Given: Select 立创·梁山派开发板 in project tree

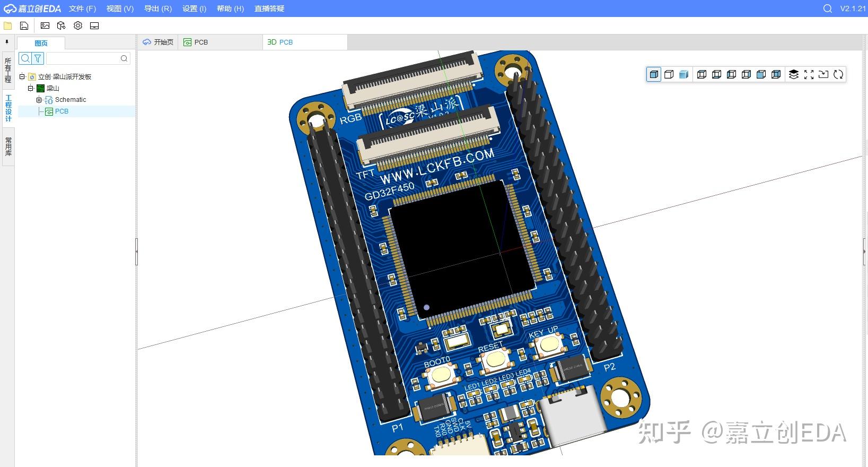Looking at the screenshot, I should click(65, 76).
